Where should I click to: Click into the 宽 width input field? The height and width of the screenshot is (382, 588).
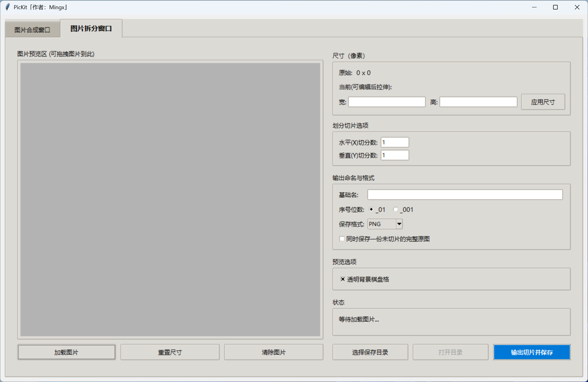[386, 102]
